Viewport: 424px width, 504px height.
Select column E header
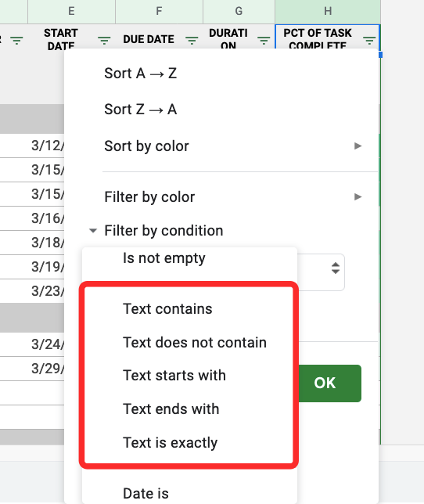tap(72, 11)
